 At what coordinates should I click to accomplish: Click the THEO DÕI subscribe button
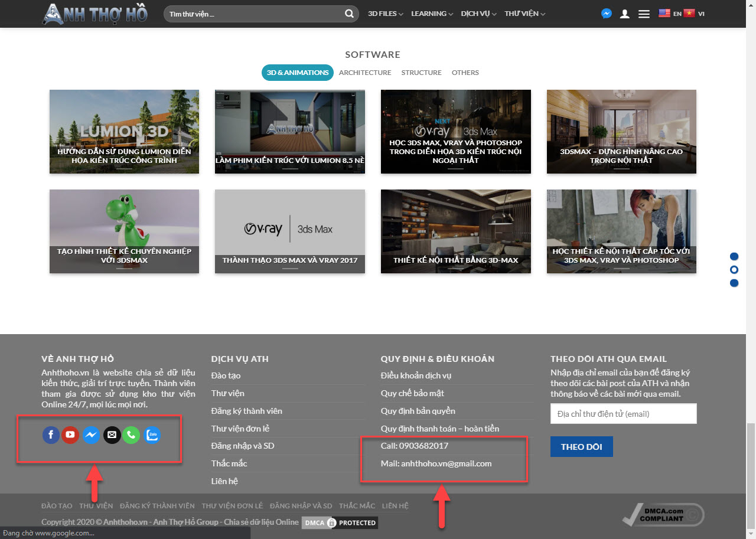pyautogui.click(x=581, y=447)
